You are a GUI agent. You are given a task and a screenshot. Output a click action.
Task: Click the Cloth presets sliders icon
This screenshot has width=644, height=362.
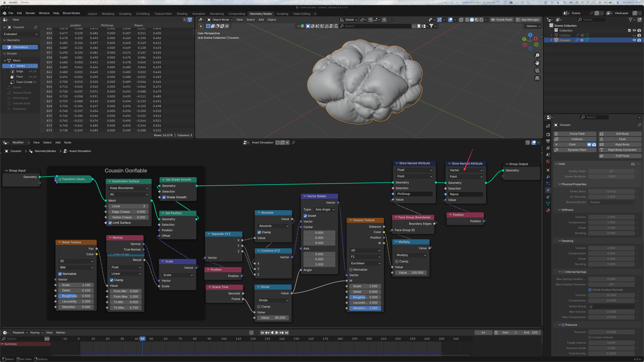click(x=633, y=164)
